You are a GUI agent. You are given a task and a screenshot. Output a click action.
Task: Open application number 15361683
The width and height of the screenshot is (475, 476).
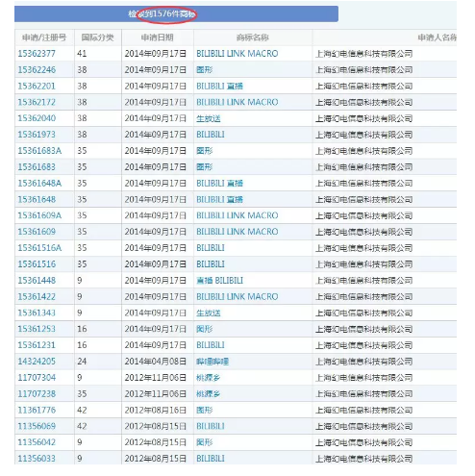(x=37, y=167)
